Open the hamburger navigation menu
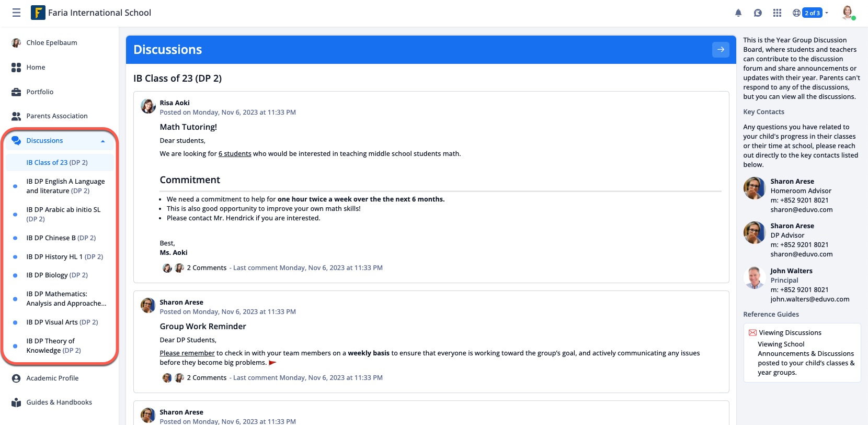 point(16,13)
